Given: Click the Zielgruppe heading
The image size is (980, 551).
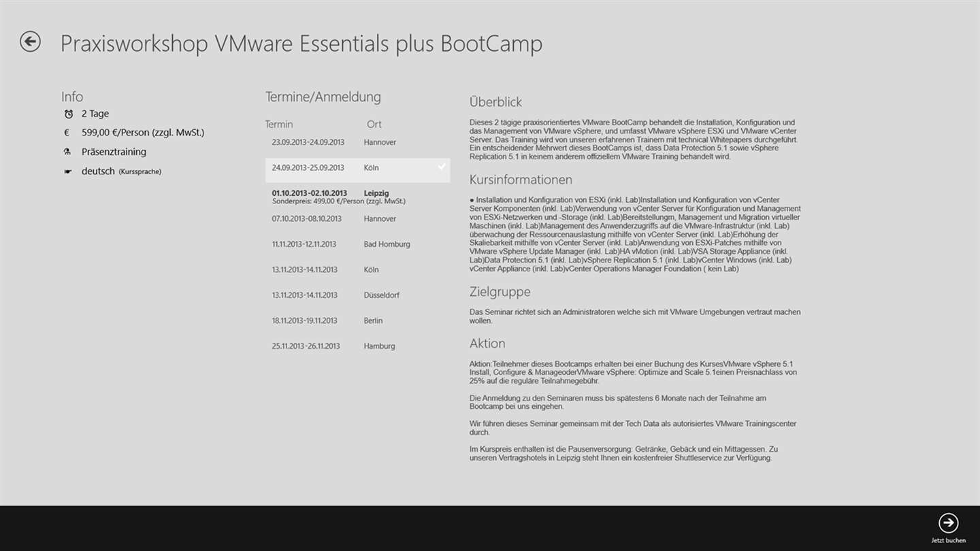Looking at the screenshot, I should coord(500,292).
